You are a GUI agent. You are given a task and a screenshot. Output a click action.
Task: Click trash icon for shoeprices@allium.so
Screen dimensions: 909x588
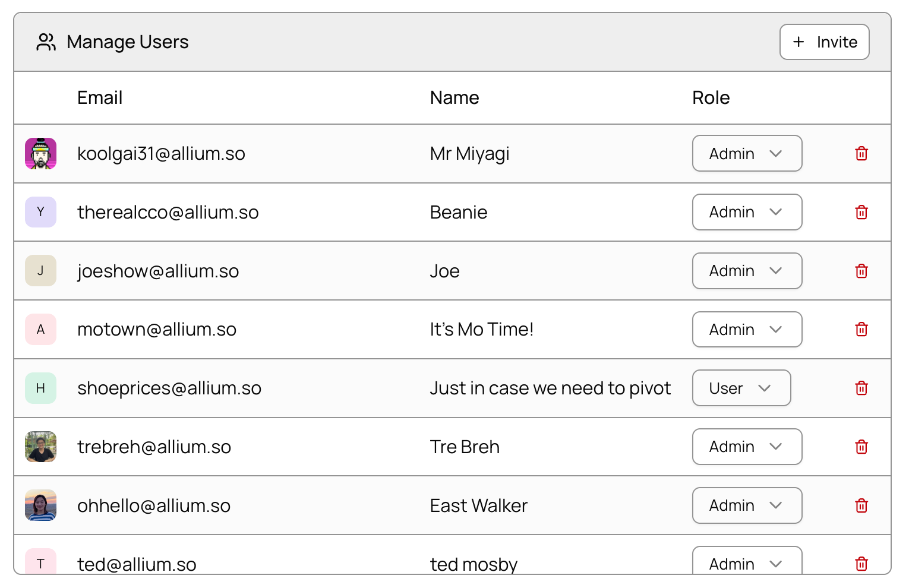coord(861,388)
